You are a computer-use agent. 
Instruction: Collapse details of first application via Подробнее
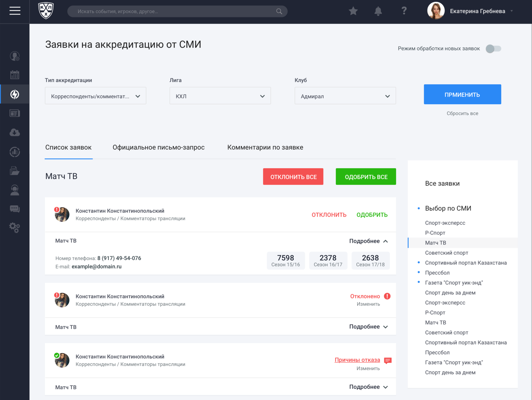pyautogui.click(x=369, y=241)
